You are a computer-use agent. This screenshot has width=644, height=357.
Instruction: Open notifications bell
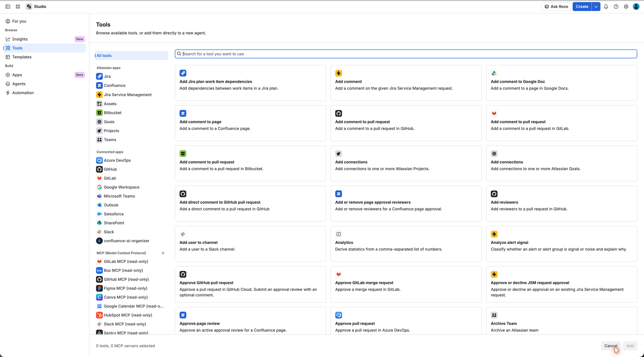[606, 7]
